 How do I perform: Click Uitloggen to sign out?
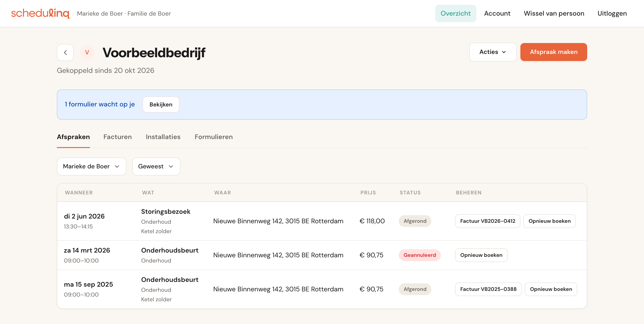(x=612, y=13)
